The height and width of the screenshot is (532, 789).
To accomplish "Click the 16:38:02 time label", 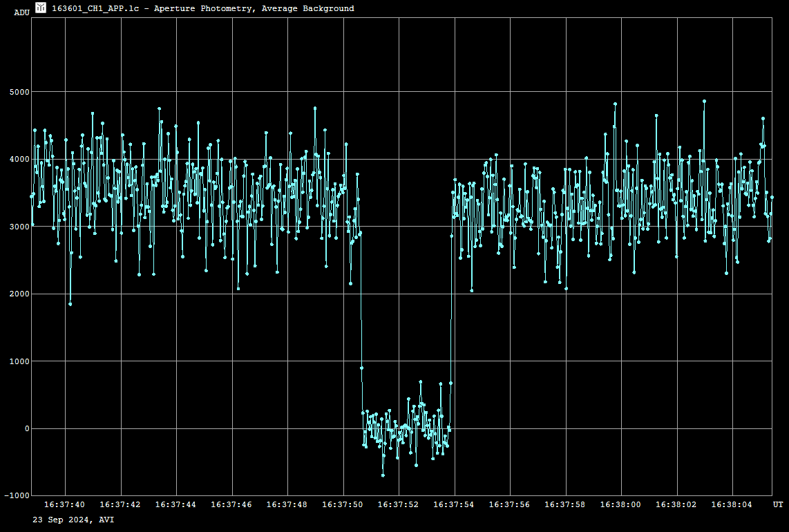I will (x=676, y=504).
